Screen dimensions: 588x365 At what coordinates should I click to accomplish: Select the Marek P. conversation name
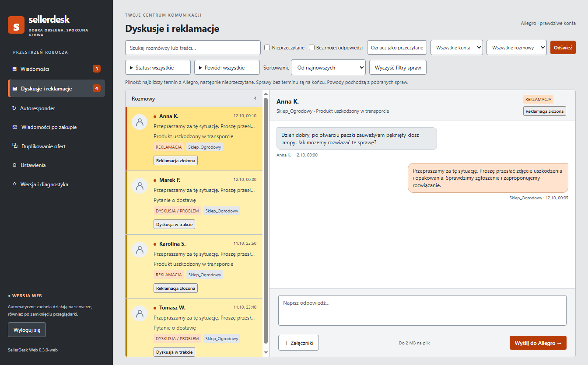click(170, 180)
